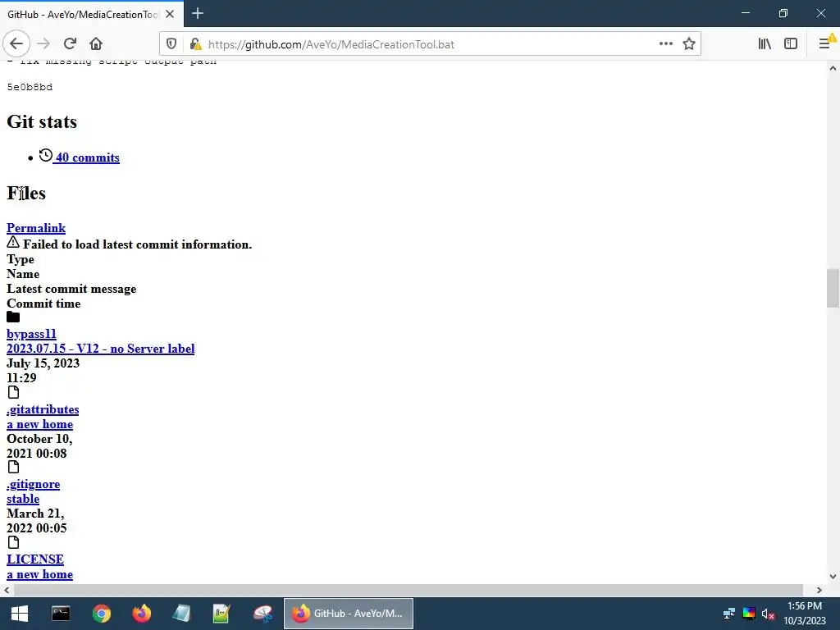Image resolution: width=840 pixels, height=630 pixels.
Task: Click warning triangle beside failed load message
Action: (13, 242)
